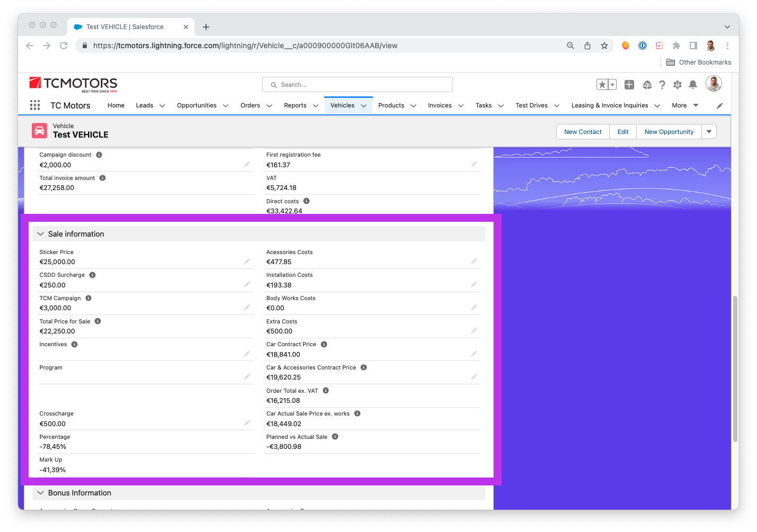Open the Other Bookmarks folder
This screenshot has width=757, height=532.
[699, 62]
